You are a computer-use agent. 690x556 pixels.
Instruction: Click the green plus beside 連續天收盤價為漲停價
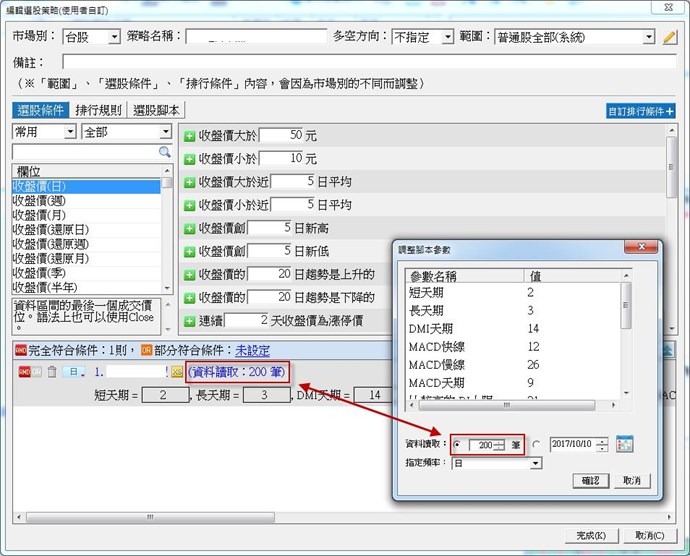pos(189,321)
